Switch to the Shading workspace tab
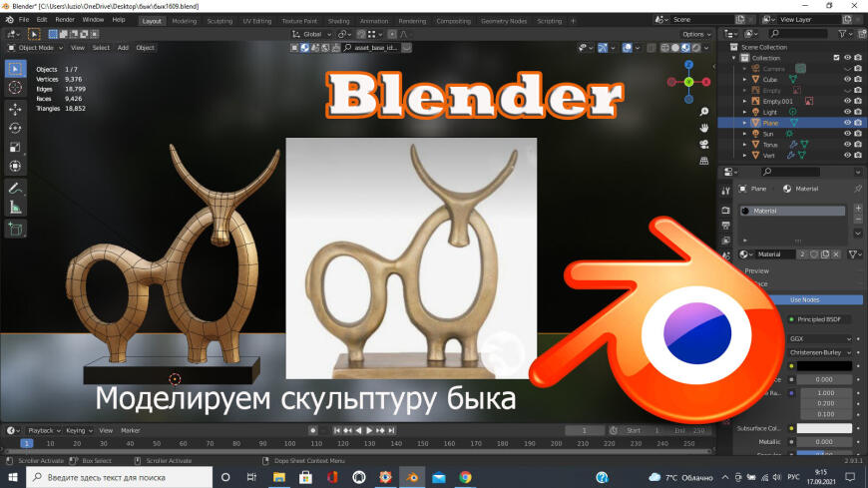 338,21
